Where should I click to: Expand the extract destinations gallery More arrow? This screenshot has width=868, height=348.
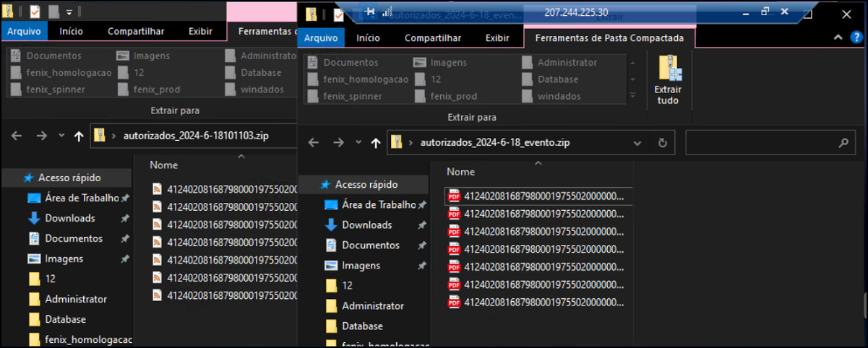633,96
